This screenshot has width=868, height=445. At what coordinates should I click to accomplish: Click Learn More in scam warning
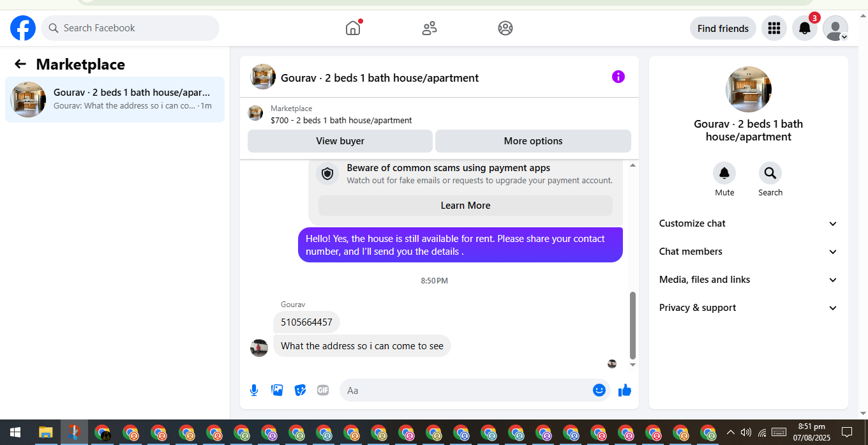coord(465,206)
